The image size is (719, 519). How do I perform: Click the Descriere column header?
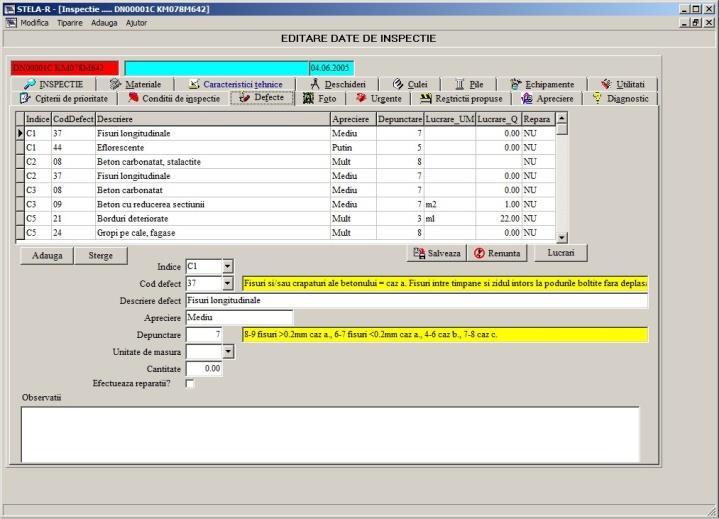[x=213, y=119]
